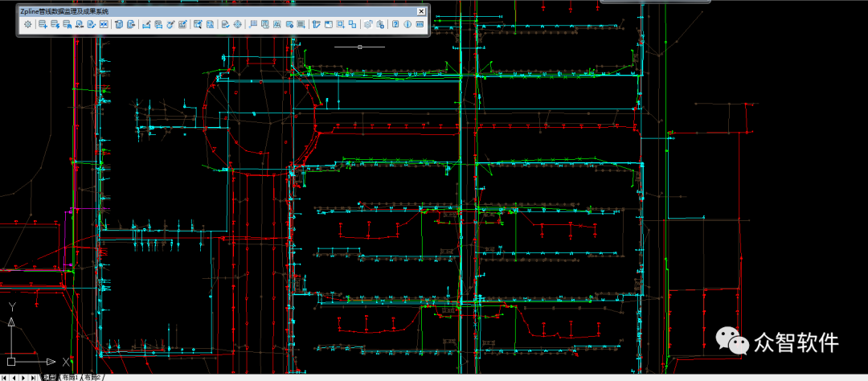Viewport: 868px width, 381px height.
Task: Click the table with plus sign icon
Action: coord(43,24)
